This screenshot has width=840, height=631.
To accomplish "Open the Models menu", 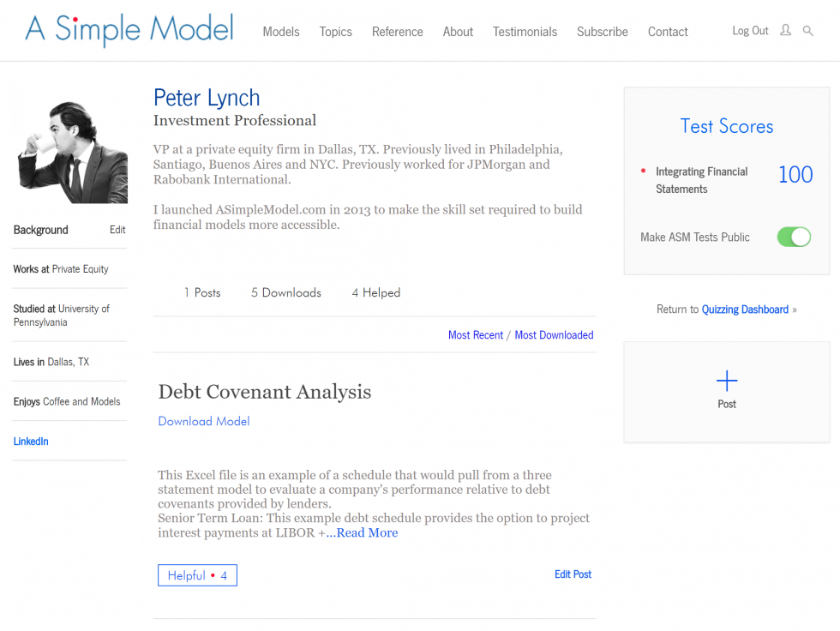I will (x=280, y=32).
